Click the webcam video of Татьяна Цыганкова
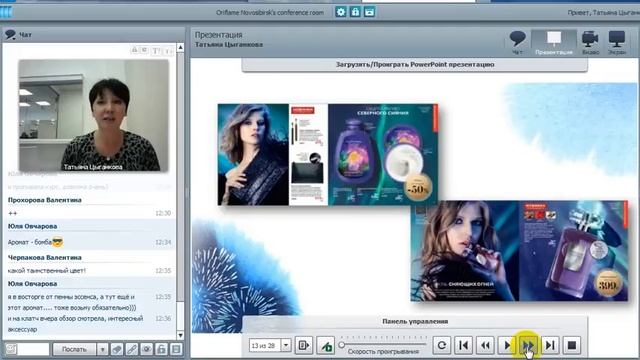640x360 pixels. [93, 115]
